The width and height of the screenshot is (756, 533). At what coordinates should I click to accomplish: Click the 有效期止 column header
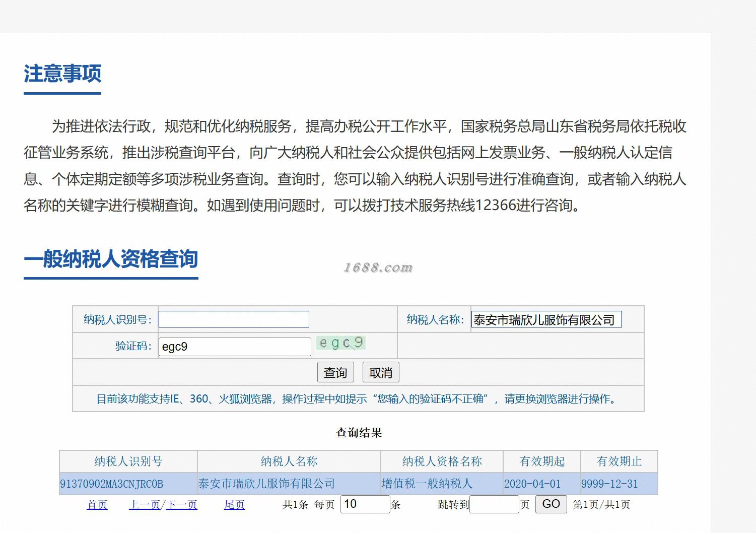pyautogui.click(x=619, y=461)
